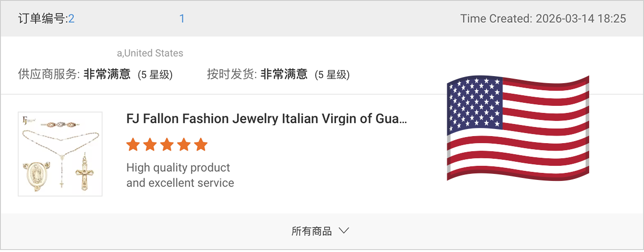This screenshot has width=644, height=252.
Task: Click the 按时发货 非常满意 rating text
Action: tap(278, 75)
